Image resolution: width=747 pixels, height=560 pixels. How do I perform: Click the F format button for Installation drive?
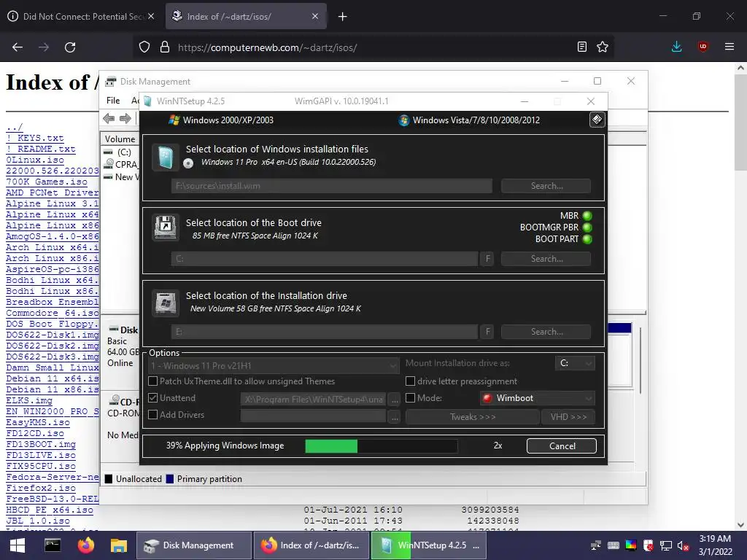click(487, 332)
